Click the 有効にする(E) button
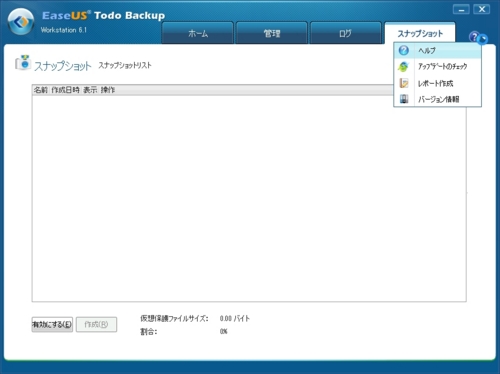 pos(52,324)
